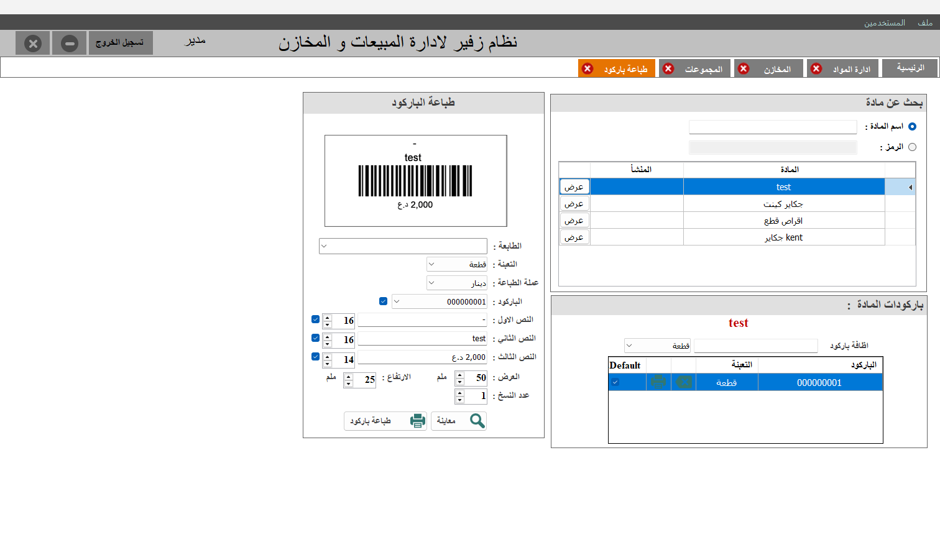940x560 pixels.
Task: Click the round minus minimize icon in header
Action: tap(70, 44)
